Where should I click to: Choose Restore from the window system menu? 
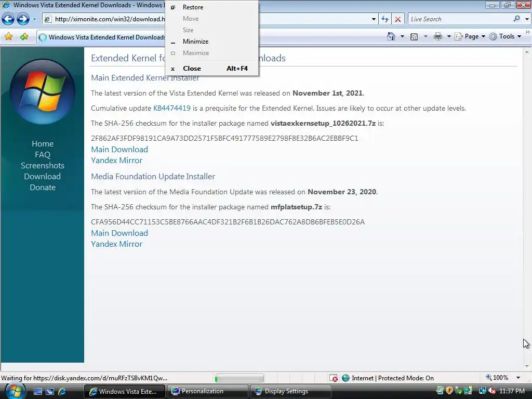pyautogui.click(x=212, y=7)
